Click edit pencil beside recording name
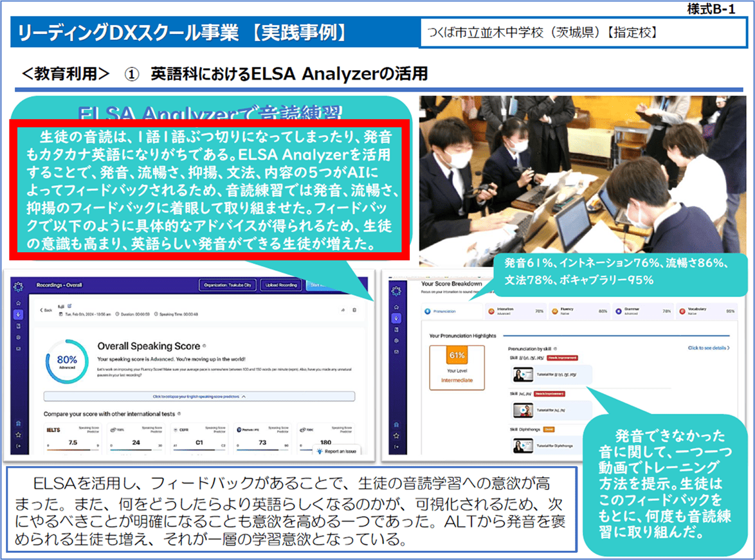 [70, 306]
